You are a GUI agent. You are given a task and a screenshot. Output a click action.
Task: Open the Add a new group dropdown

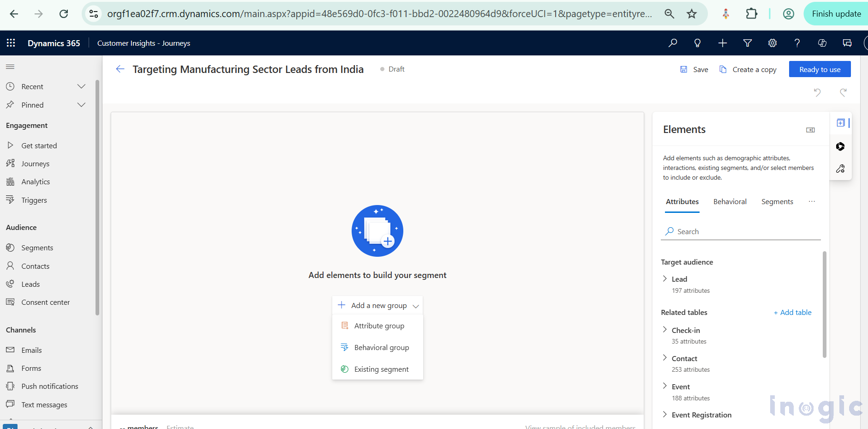coord(377,305)
